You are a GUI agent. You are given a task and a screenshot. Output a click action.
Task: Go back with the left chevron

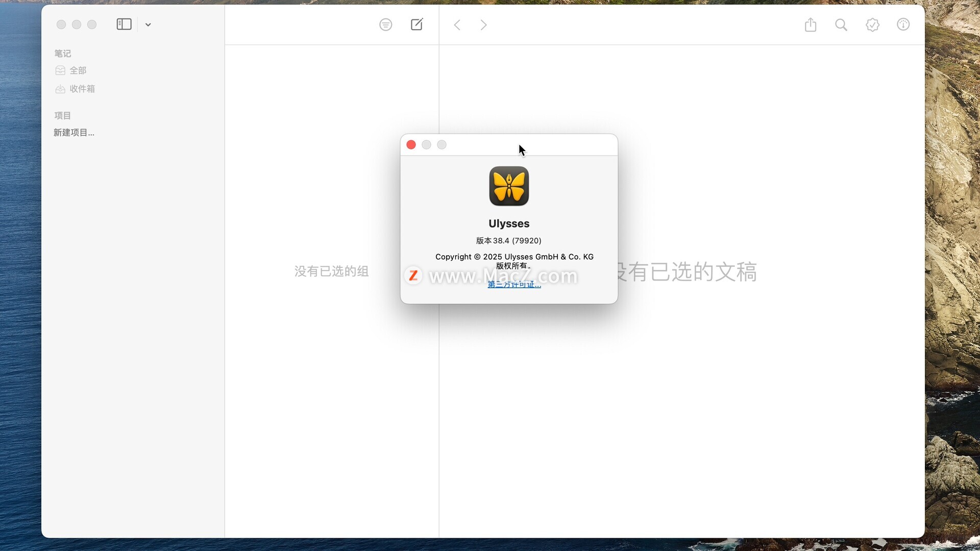(x=457, y=24)
